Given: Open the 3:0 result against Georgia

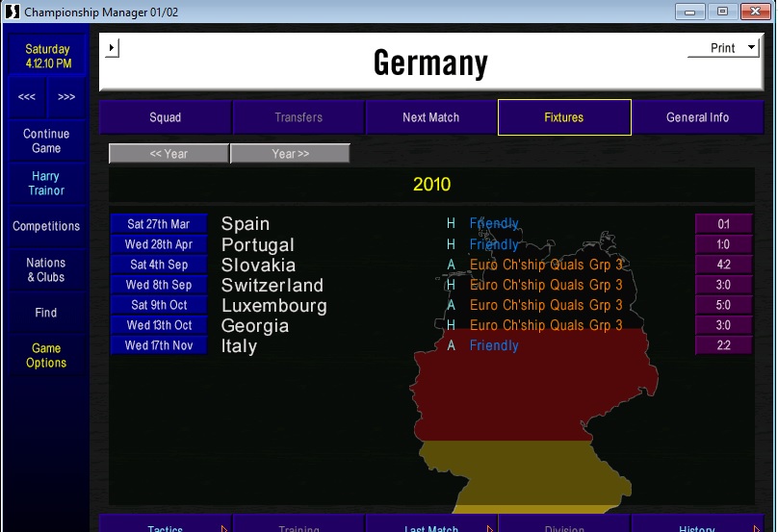Looking at the screenshot, I should click(x=723, y=325).
